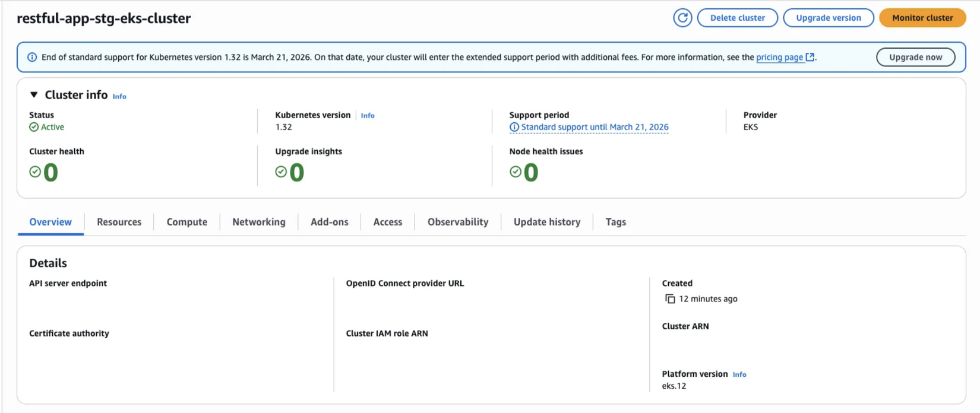
Task: Click the Kubernetes version value 1.32
Action: [283, 127]
